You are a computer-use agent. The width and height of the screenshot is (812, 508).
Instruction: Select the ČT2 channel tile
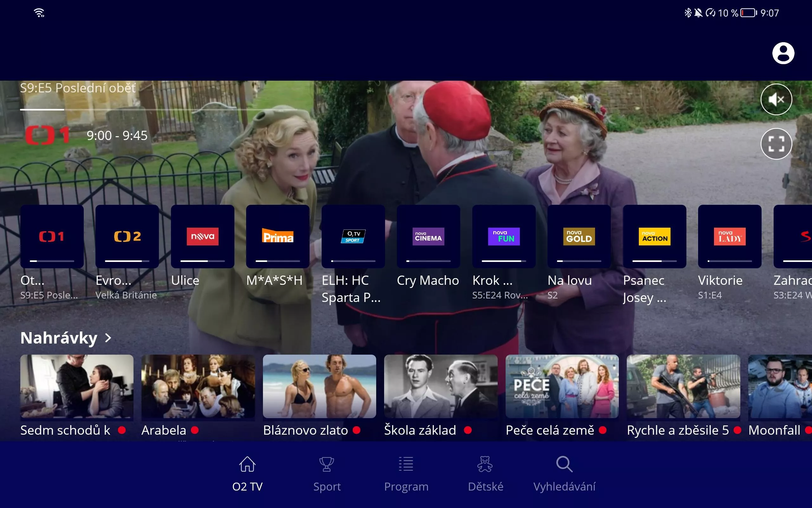coord(127,236)
